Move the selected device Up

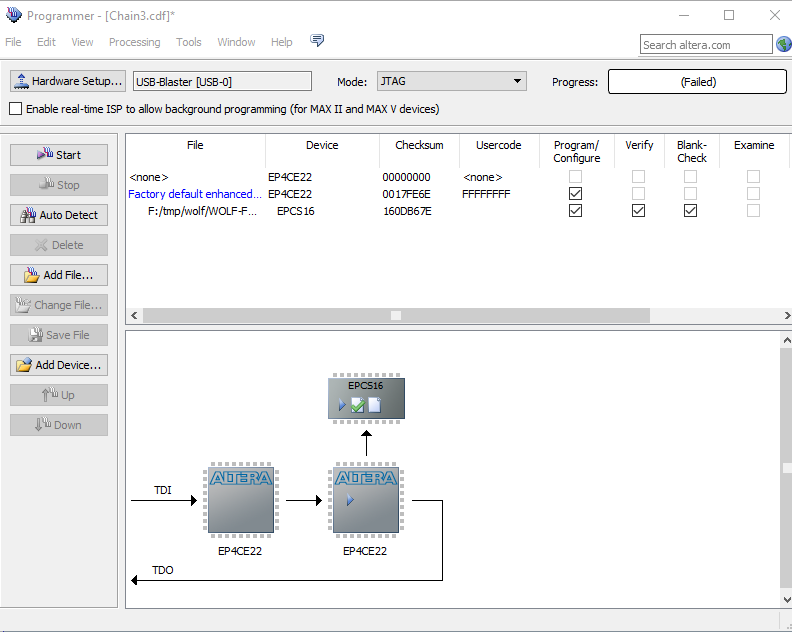[x=59, y=395]
